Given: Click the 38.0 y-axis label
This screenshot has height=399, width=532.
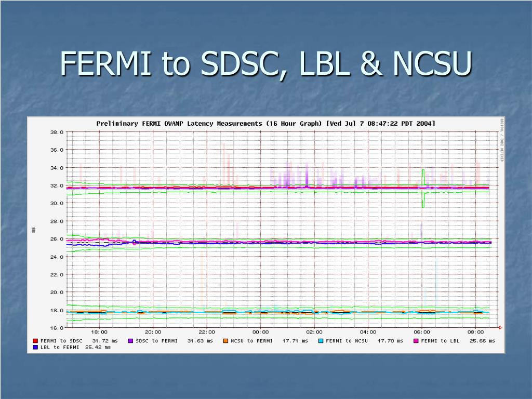Looking at the screenshot, I should coord(57,132).
